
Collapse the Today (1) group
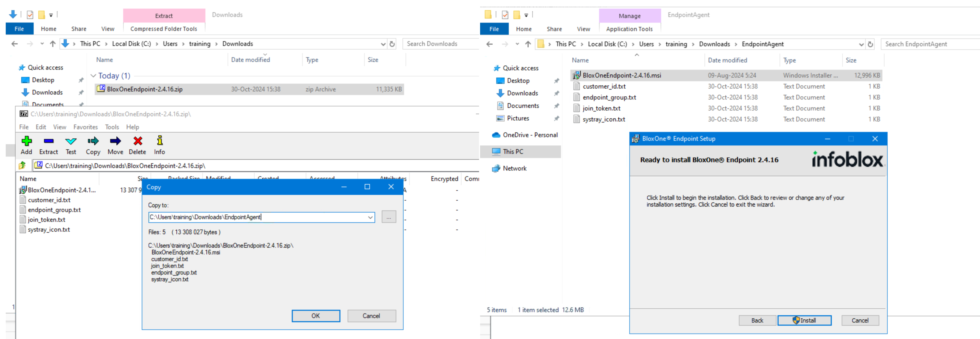pyautogui.click(x=93, y=76)
